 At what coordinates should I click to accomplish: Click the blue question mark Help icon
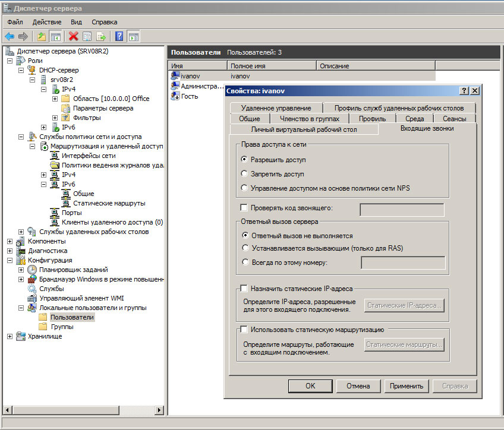[x=119, y=36]
